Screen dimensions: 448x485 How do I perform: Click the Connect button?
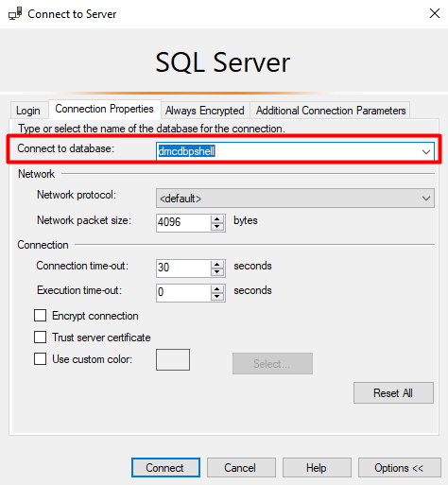165,468
